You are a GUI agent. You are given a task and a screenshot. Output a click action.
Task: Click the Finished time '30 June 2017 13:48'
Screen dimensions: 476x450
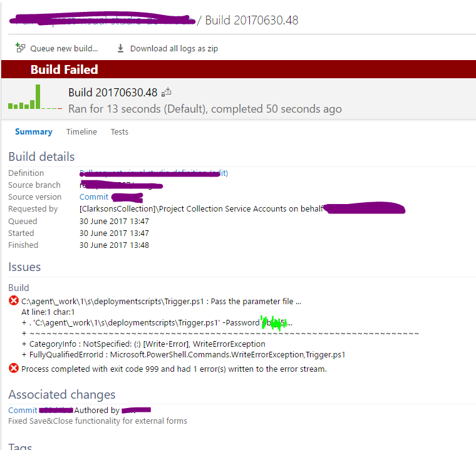click(114, 245)
